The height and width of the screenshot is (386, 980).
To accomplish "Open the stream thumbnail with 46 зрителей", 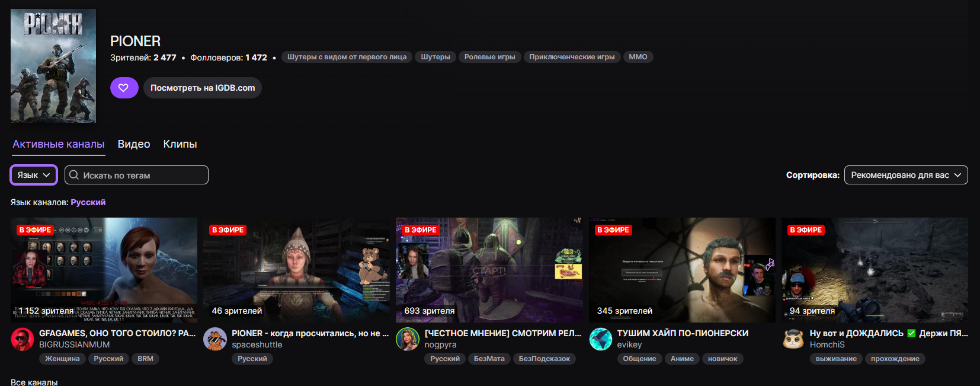I will click(x=296, y=270).
